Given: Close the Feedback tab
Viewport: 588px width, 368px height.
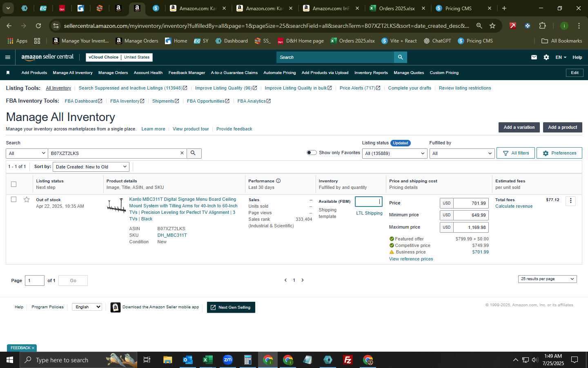Looking at the screenshot, I should click(33, 348).
